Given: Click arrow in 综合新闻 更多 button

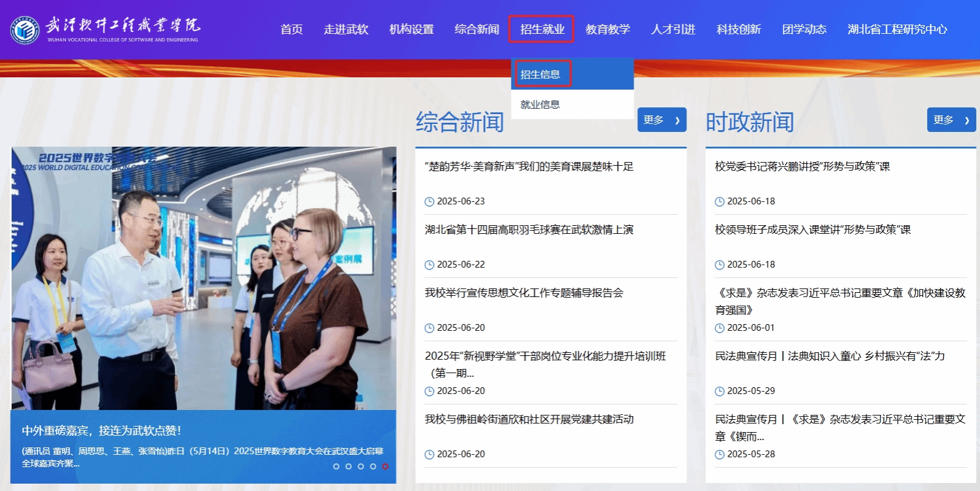Looking at the screenshot, I should (x=677, y=120).
